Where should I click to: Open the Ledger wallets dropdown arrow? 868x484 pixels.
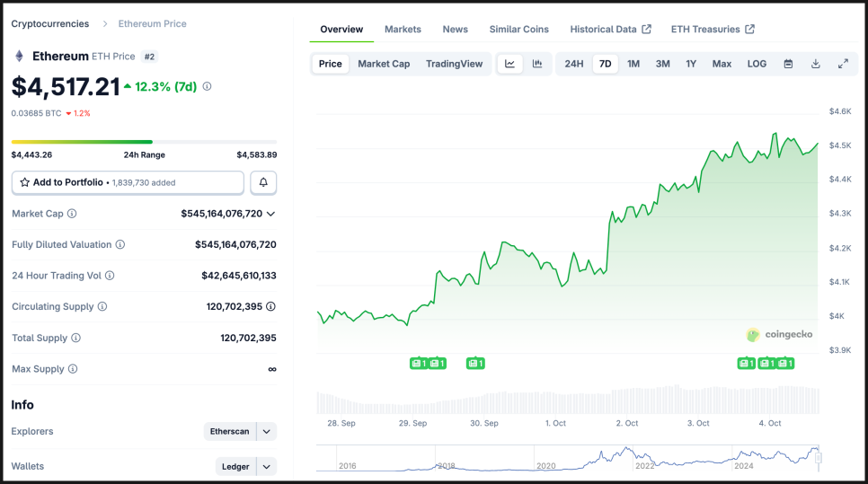pyautogui.click(x=267, y=467)
